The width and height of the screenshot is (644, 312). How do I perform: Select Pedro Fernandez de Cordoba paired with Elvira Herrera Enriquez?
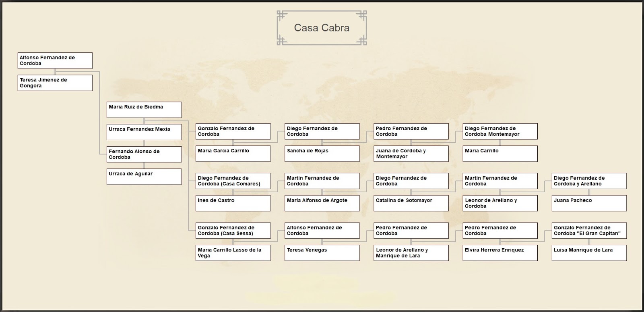point(500,230)
